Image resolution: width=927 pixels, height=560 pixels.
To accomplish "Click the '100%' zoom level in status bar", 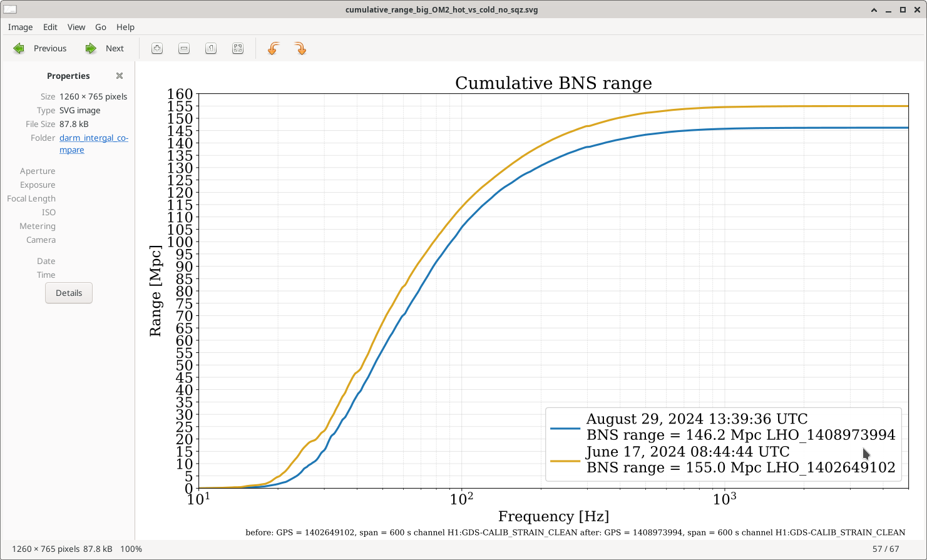I will pyautogui.click(x=131, y=549).
